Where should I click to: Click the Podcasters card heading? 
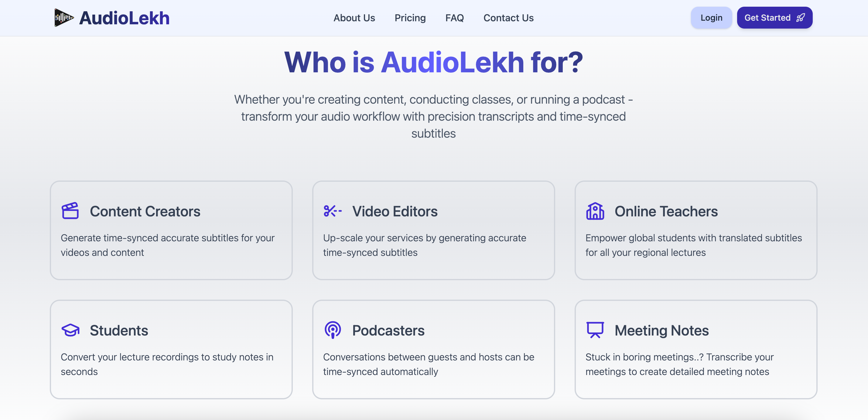coord(388,330)
